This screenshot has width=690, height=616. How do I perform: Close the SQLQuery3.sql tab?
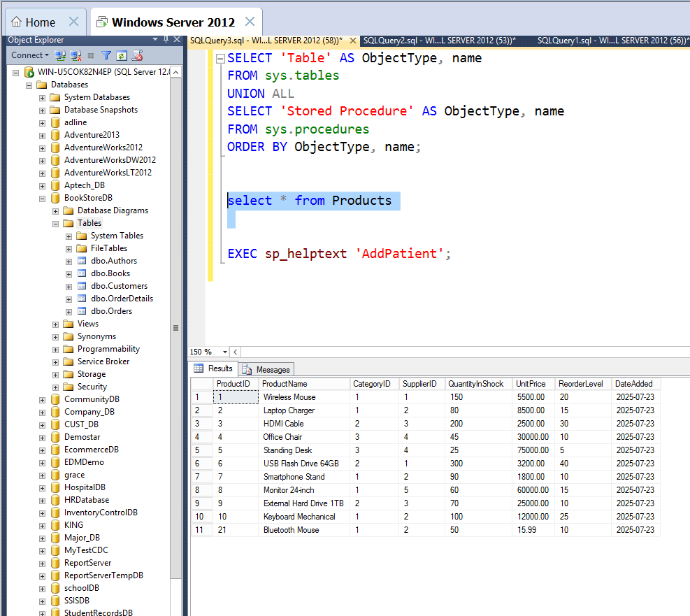pos(352,40)
